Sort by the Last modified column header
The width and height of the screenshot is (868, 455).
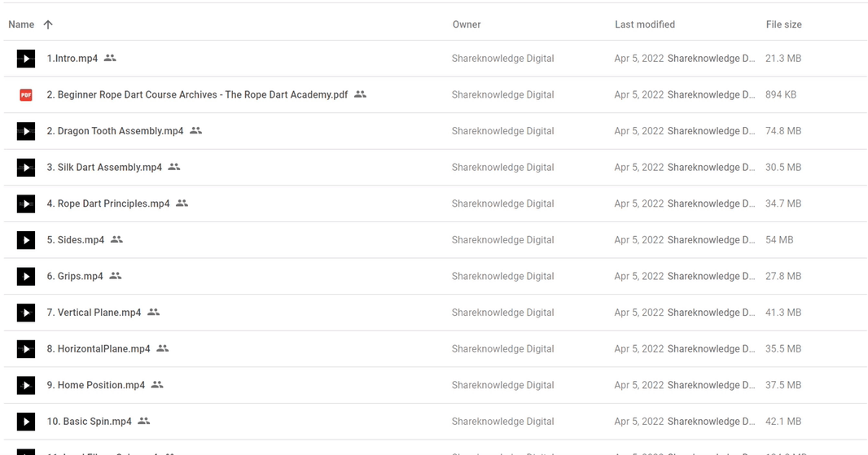645,24
